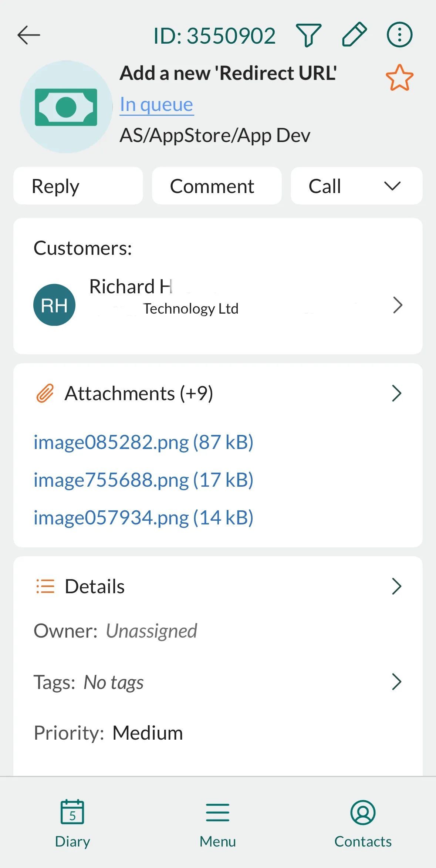Expand the Details section chevron

click(x=396, y=586)
